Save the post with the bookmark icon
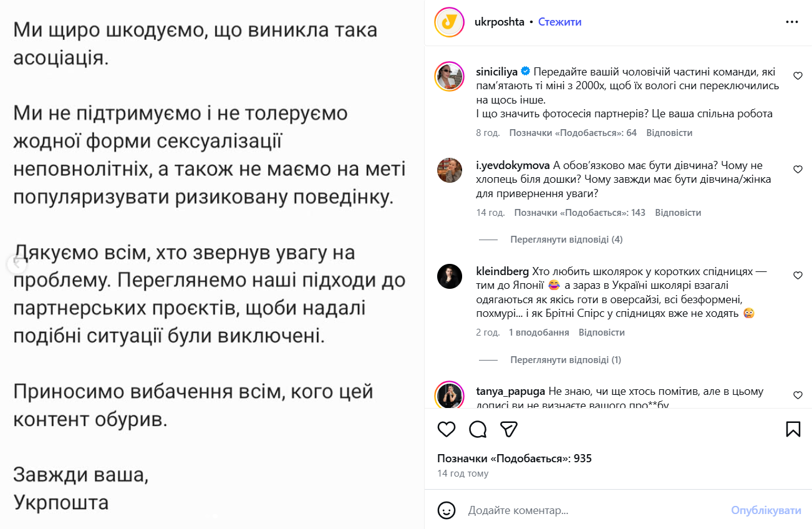Screen dimensions: 812x529 (x=793, y=429)
